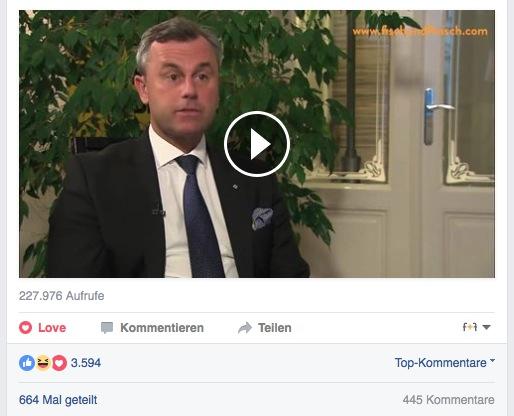Toggle the Love reaction text label
This screenshot has height=416, width=514.
pyautogui.click(x=52, y=328)
